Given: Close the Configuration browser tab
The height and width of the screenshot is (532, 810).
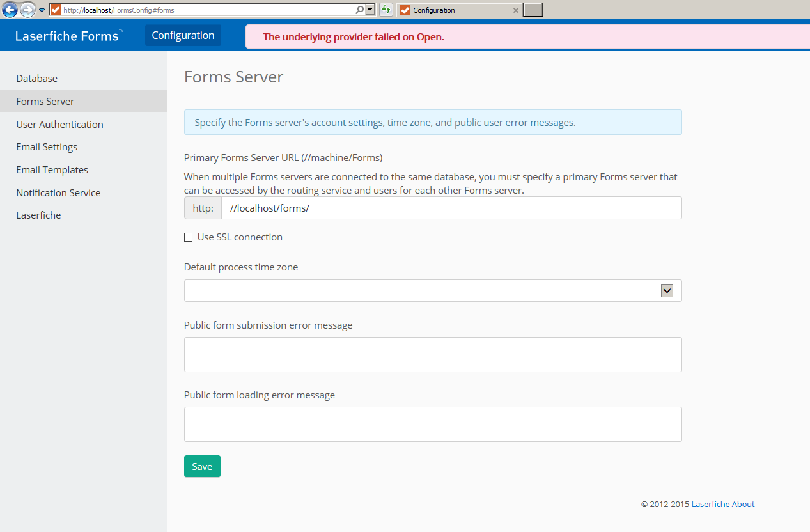Looking at the screenshot, I should click(516, 10).
